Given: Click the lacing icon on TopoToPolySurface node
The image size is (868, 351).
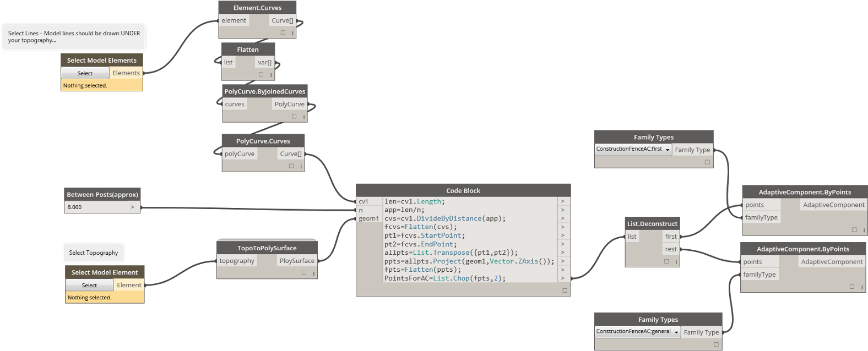Looking at the screenshot, I should click(314, 273).
